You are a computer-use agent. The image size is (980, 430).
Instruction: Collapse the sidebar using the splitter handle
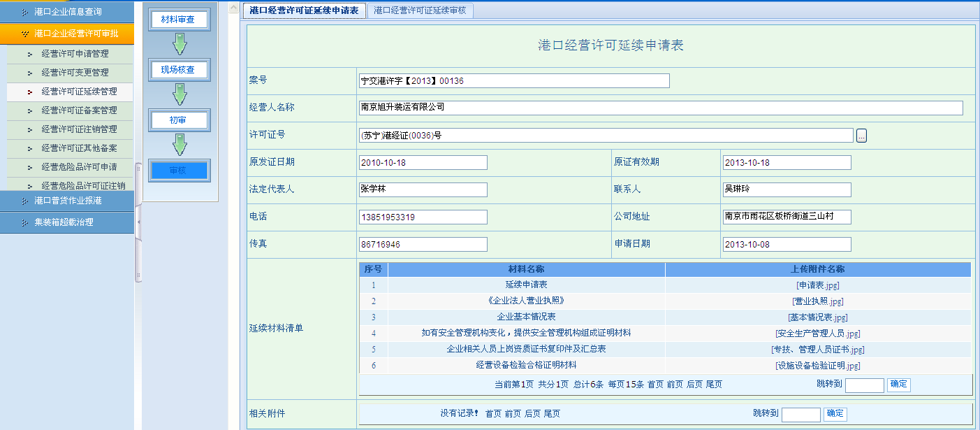click(138, 222)
